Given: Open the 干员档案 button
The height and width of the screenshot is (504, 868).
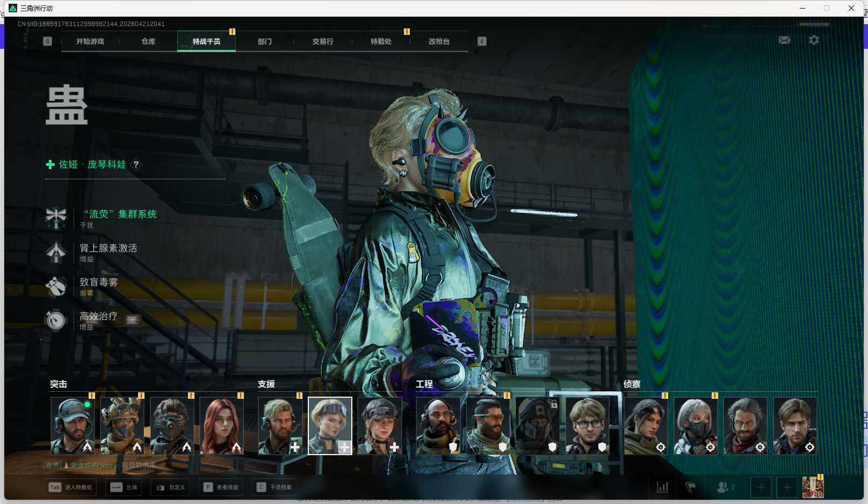Looking at the screenshot, I should click(x=274, y=487).
